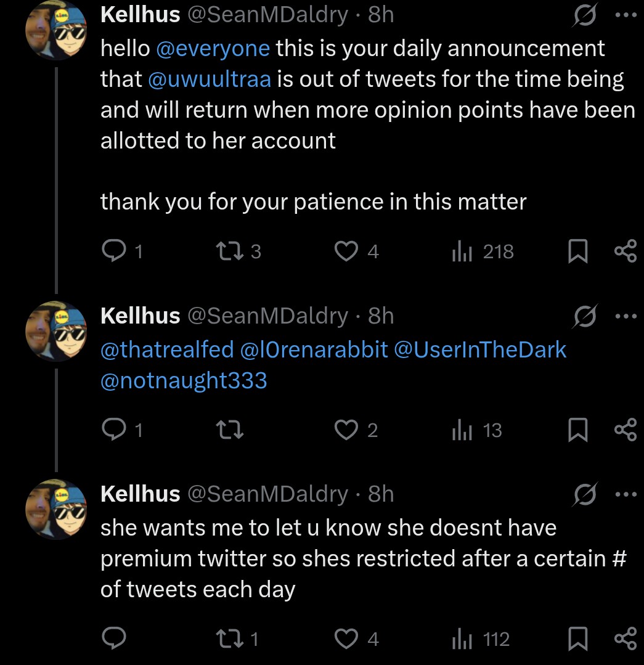Reply to the daily announcement tweet
Image resolution: width=644 pixels, height=665 pixels.
(x=114, y=251)
